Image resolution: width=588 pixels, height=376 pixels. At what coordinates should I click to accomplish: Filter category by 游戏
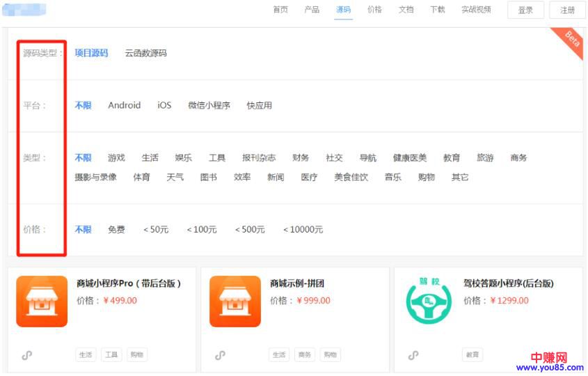tap(116, 158)
